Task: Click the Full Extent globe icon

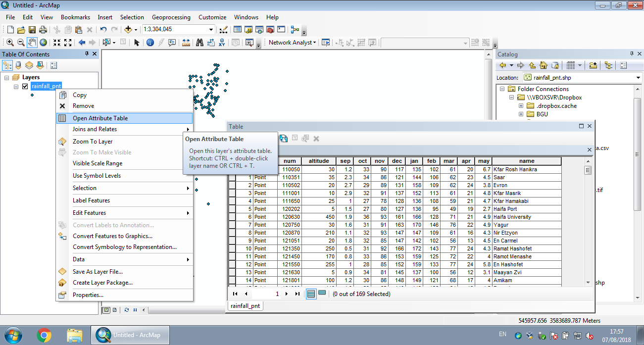Action: pyautogui.click(x=43, y=43)
